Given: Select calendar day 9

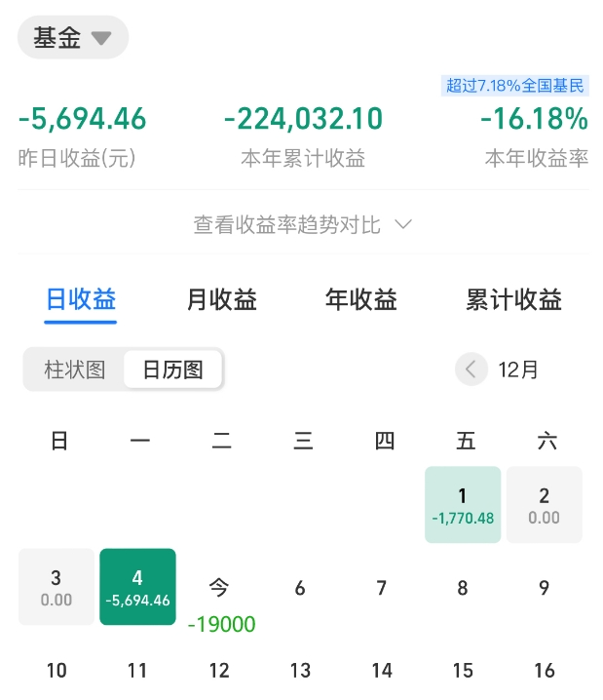Looking at the screenshot, I should pos(545,588).
